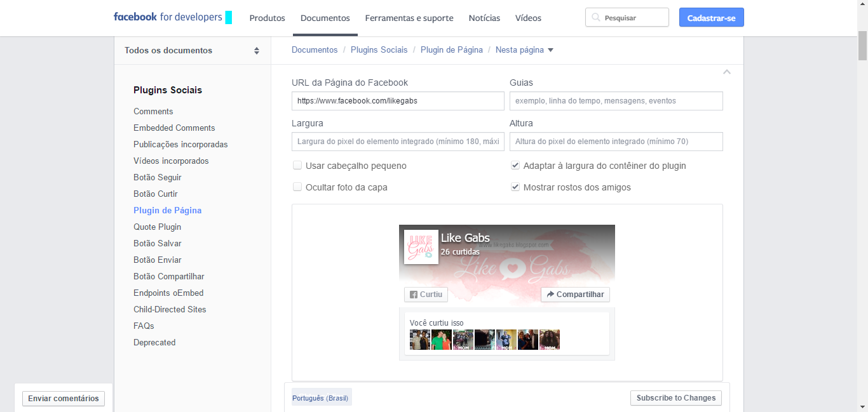The width and height of the screenshot is (868, 412).
Task: Click the Documentos breadcrumb link
Action: click(315, 50)
